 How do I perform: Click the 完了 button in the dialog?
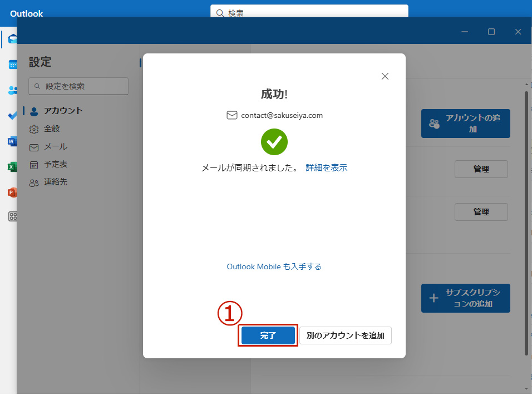pyautogui.click(x=268, y=335)
